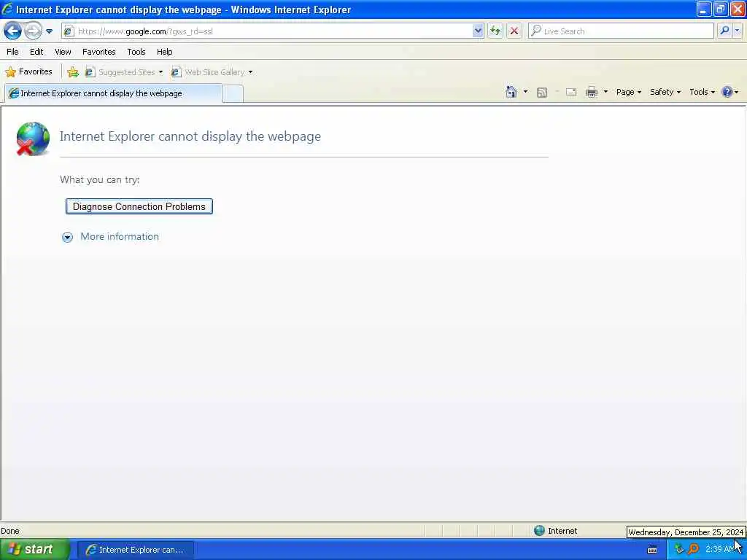
Task: Click the Forward navigation arrow
Action: click(x=32, y=31)
